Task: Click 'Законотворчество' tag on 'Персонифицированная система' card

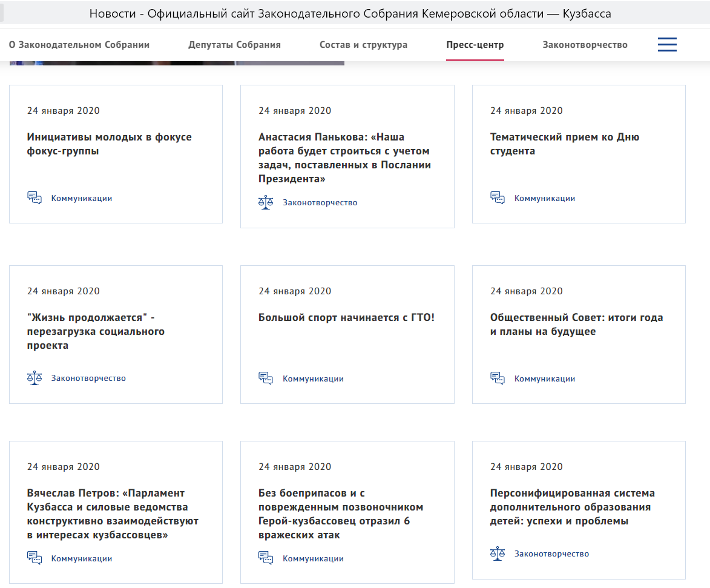Action: point(551,553)
